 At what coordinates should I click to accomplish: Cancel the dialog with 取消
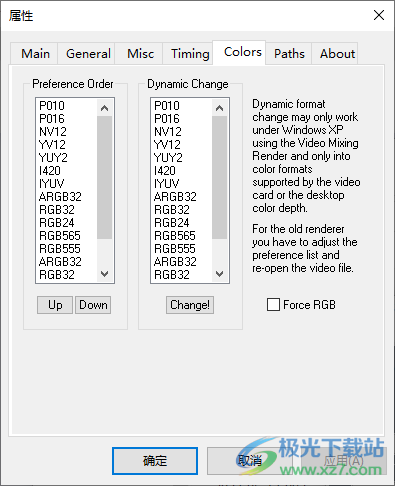[250, 461]
